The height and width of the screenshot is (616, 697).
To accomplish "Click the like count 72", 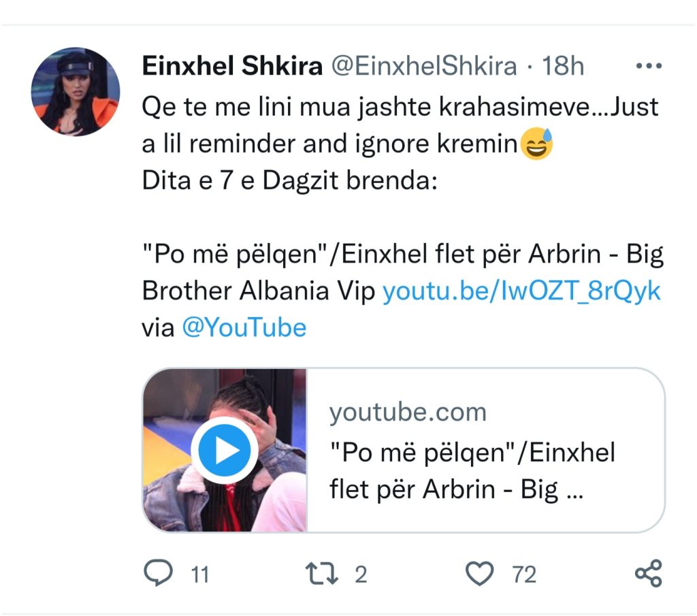I will 524,574.
